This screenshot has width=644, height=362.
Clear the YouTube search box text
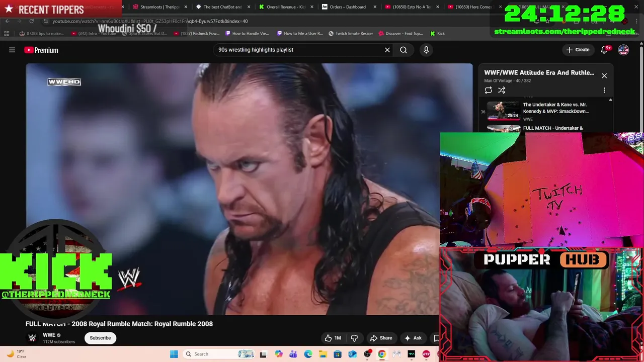tap(387, 50)
